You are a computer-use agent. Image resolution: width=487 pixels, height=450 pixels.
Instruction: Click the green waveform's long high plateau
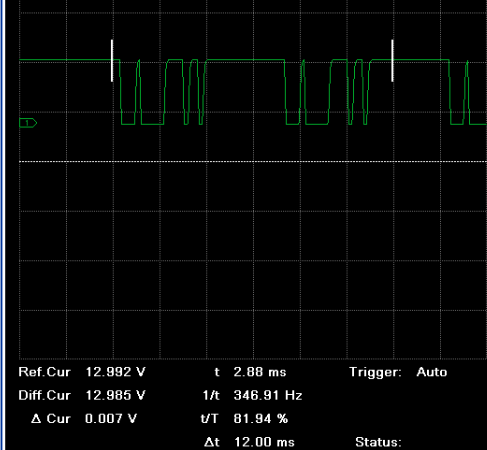point(245,60)
